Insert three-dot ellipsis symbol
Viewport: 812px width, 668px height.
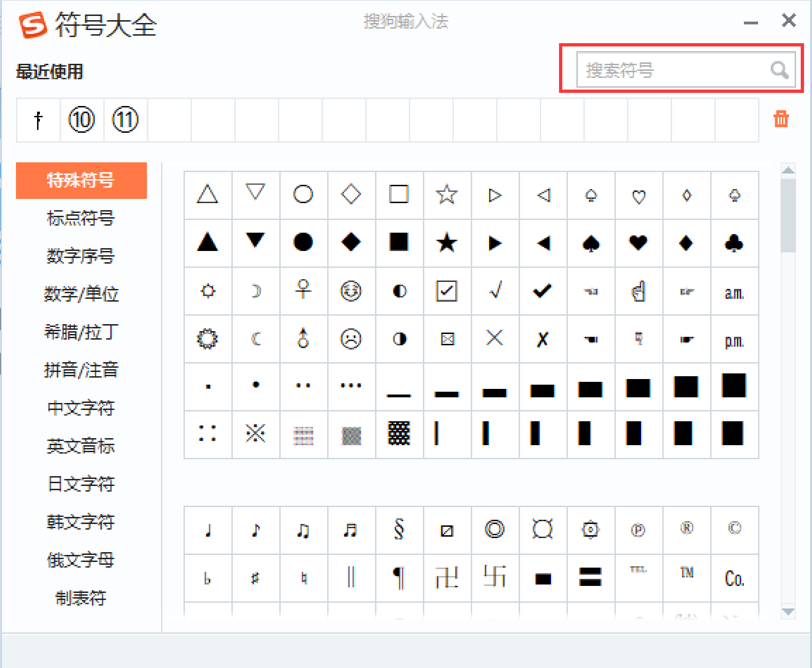pos(351,386)
